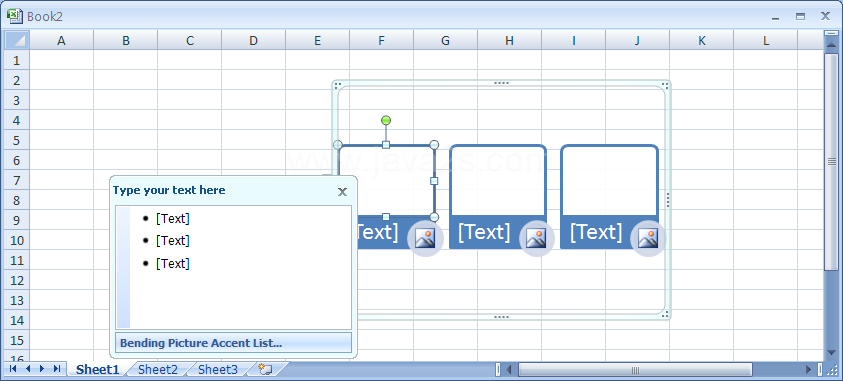Click cell C4
Screen dimensions: 843x381
(189, 120)
